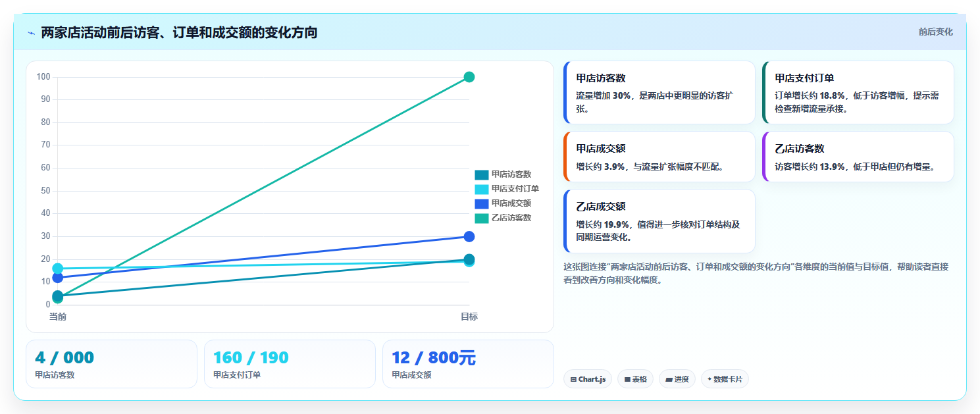Screen dimensions: 980x414
Task: Toggle 甲店支付订单 legend color box
Action: [482, 189]
